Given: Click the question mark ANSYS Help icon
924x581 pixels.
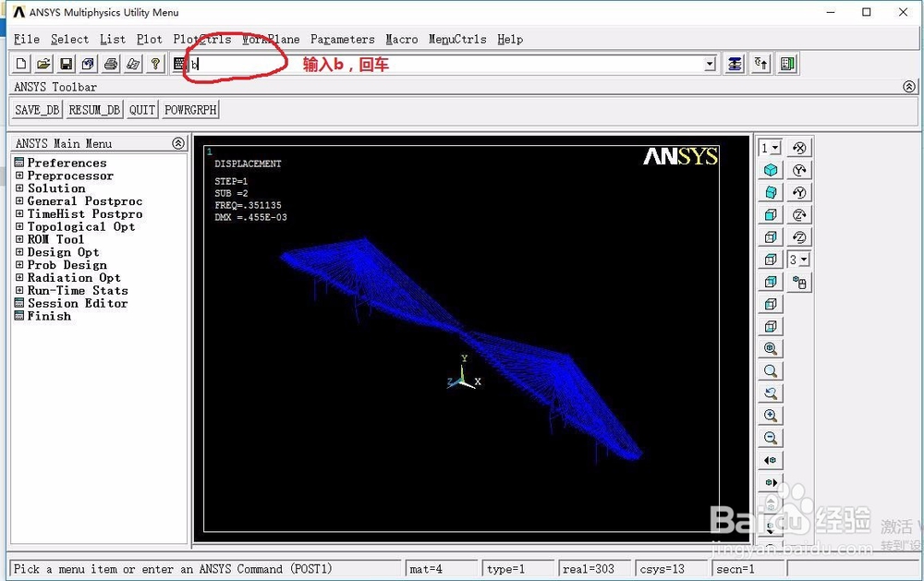Looking at the screenshot, I should (155, 64).
